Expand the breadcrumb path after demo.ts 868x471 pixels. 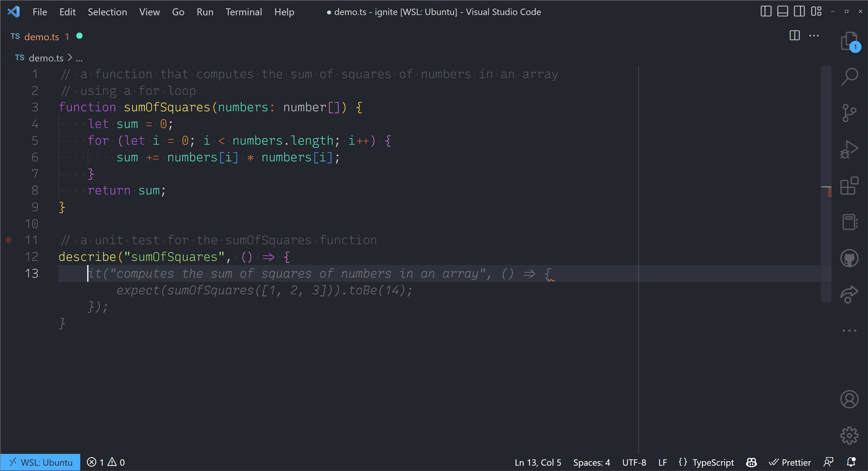[x=79, y=58]
